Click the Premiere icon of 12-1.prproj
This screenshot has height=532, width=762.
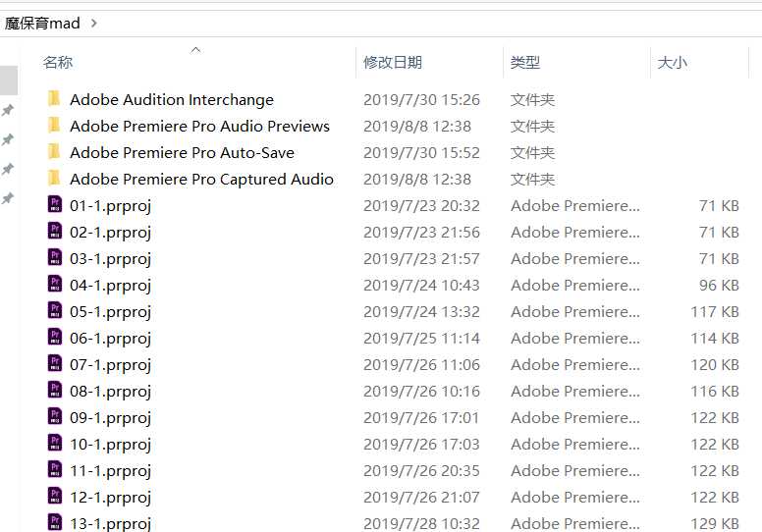(55, 496)
